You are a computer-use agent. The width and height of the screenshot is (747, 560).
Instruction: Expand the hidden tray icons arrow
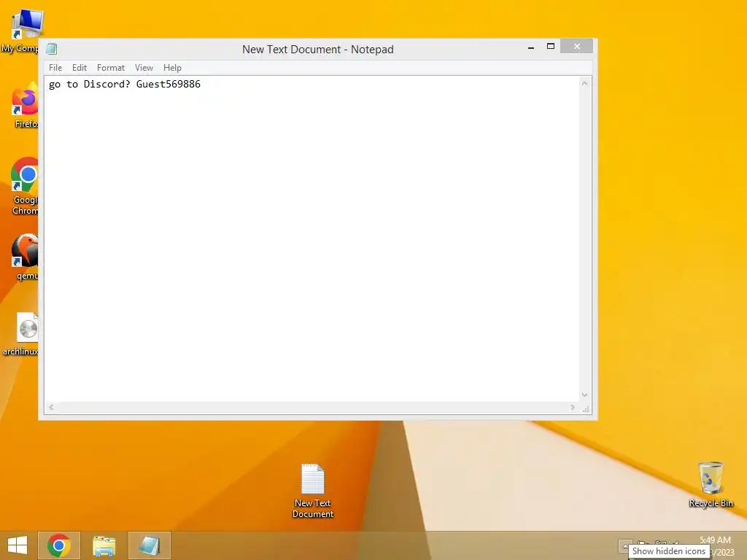624,545
